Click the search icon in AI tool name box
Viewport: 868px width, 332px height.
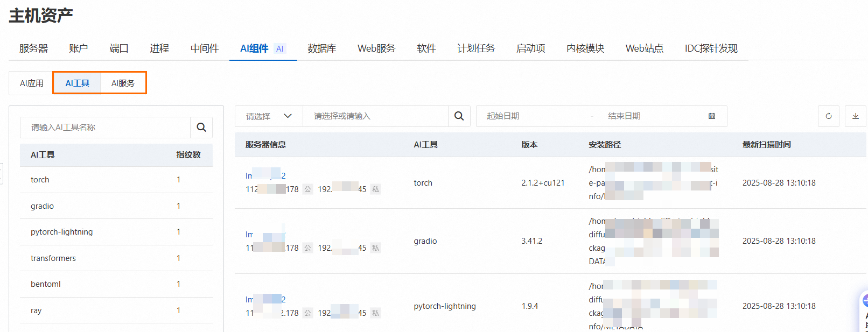201,128
